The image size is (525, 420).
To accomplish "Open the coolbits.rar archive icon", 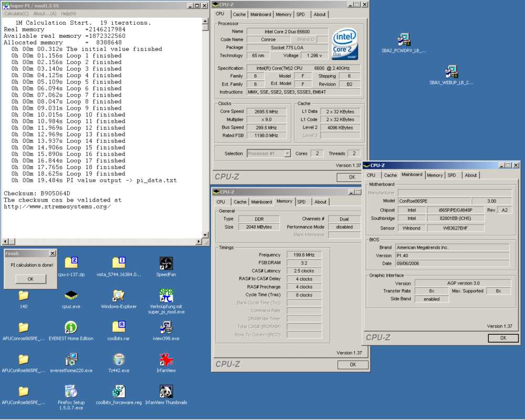I will (x=119, y=328).
